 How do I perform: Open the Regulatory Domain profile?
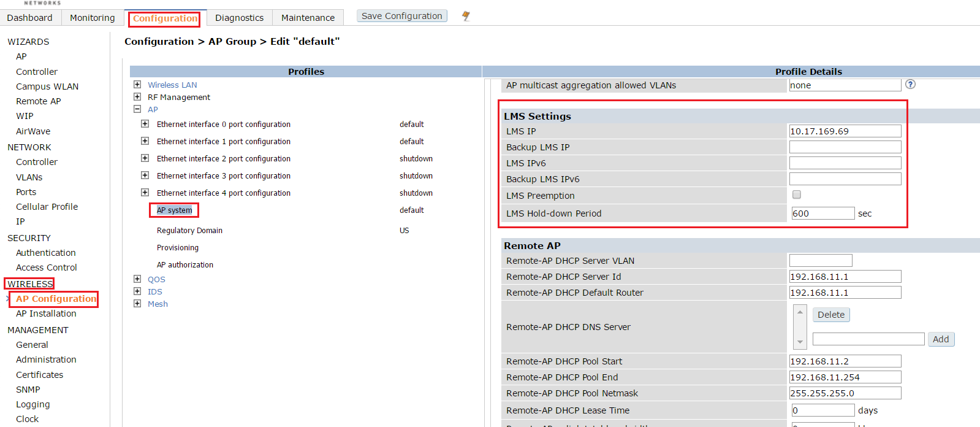[189, 231]
